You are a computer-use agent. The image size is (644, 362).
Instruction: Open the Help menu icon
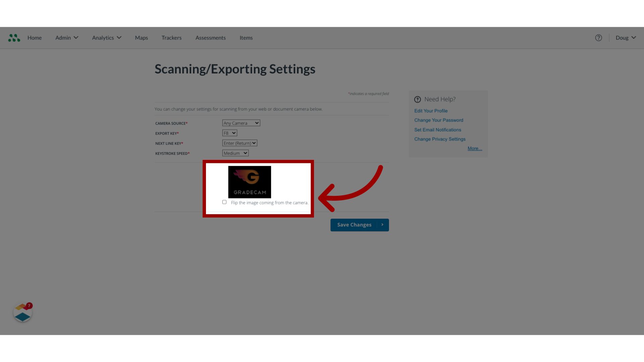598,38
